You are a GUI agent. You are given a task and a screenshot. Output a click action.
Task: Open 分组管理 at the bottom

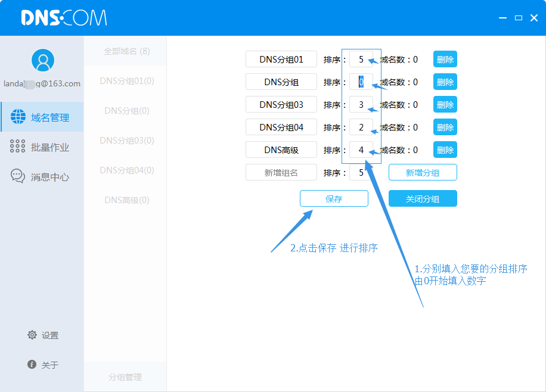[125, 377]
